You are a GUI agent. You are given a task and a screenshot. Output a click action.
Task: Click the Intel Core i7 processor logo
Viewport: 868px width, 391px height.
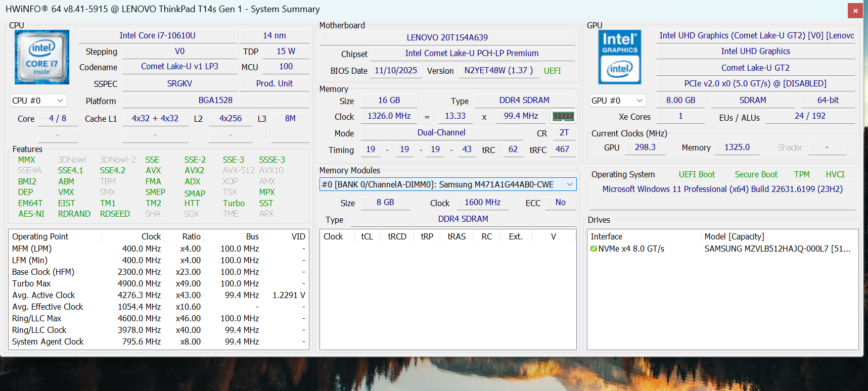coord(42,57)
